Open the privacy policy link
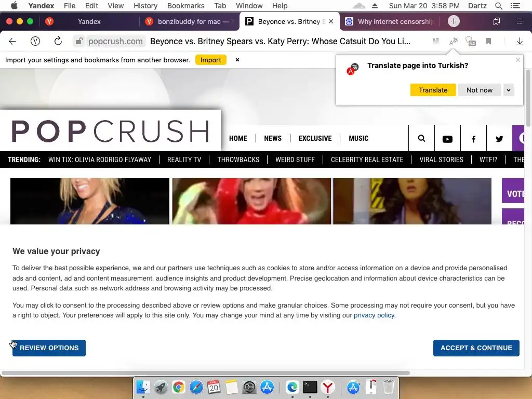The height and width of the screenshot is (399, 532). pos(375,315)
